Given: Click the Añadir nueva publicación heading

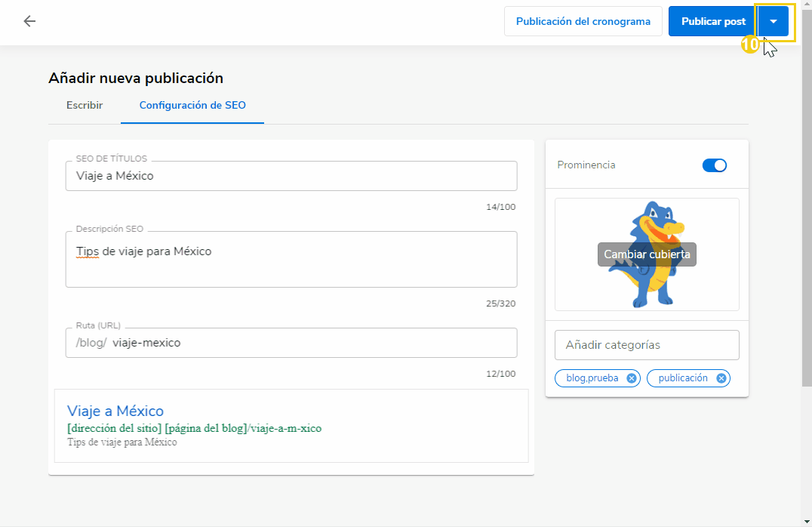Looking at the screenshot, I should [x=136, y=79].
